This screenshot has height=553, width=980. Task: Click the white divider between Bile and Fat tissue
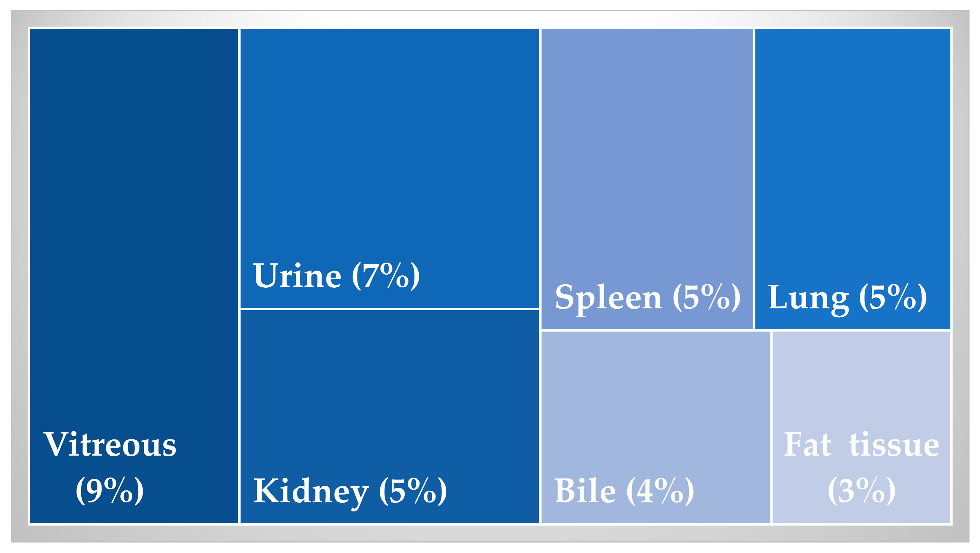click(x=771, y=427)
